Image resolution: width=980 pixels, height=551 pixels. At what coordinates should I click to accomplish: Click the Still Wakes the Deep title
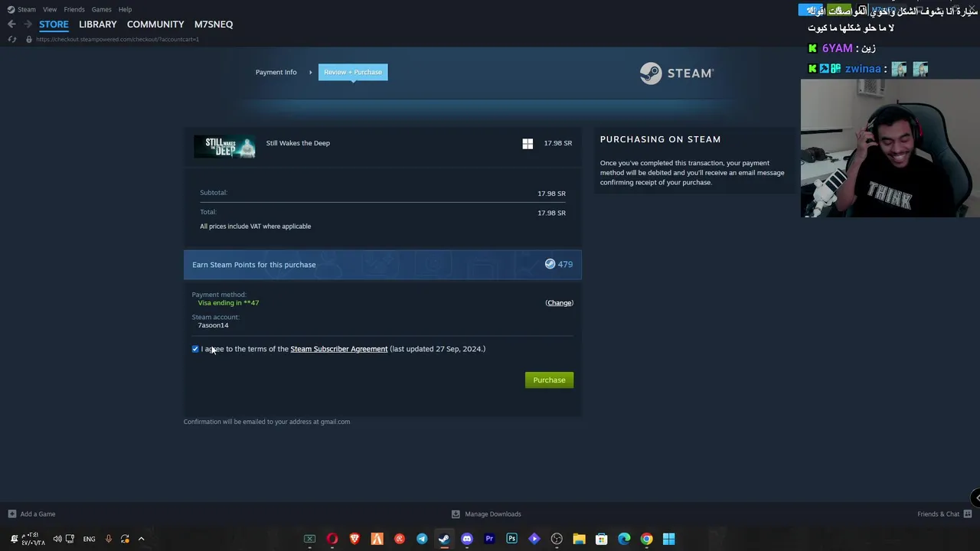tap(298, 143)
